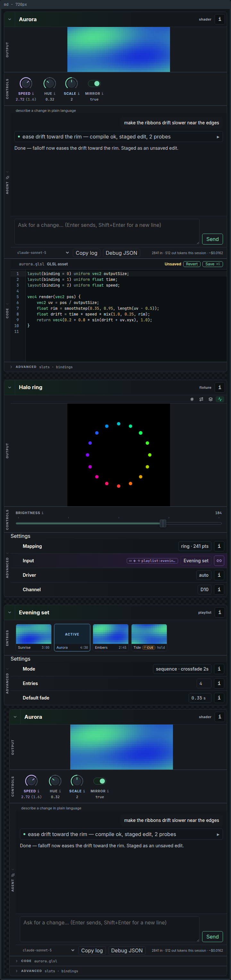Image resolution: width=231 pixels, height=980 pixels.
Task: Click Copy log in the top Aurora card
Action: [x=87, y=253]
